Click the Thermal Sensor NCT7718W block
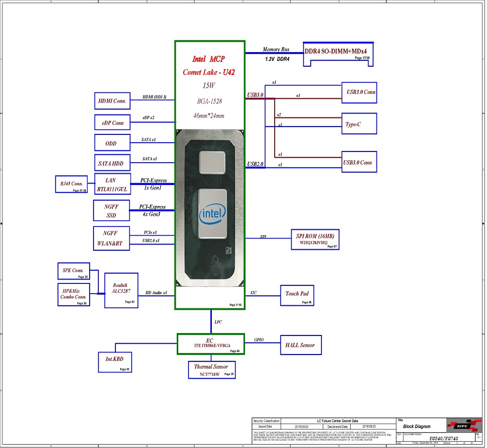This screenshot has height=448, width=487. [x=211, y=370]
